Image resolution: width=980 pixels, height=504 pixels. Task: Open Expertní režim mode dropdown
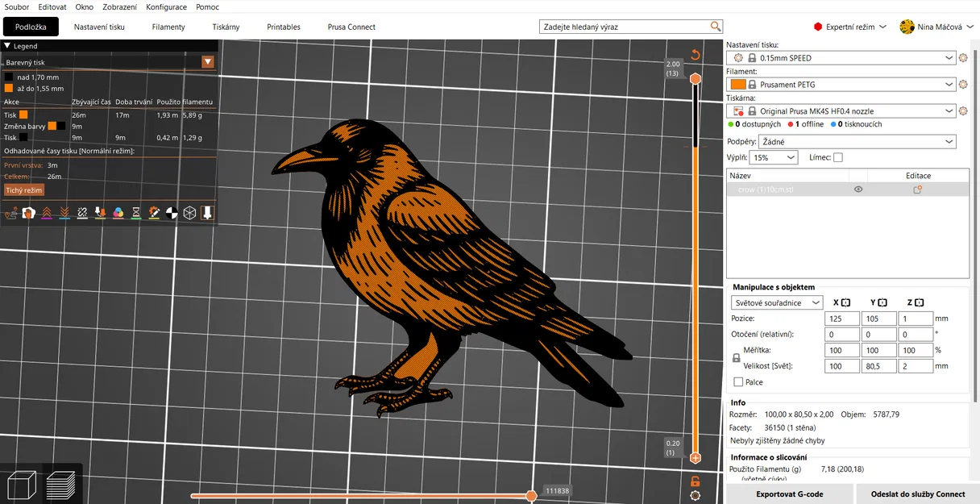click(x=849, y=27)
